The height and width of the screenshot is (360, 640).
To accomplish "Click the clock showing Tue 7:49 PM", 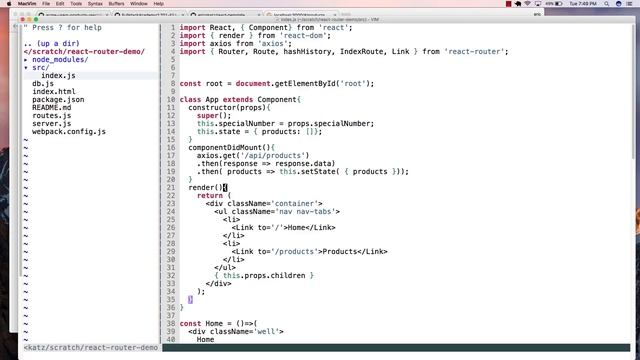I will (583, 4).
